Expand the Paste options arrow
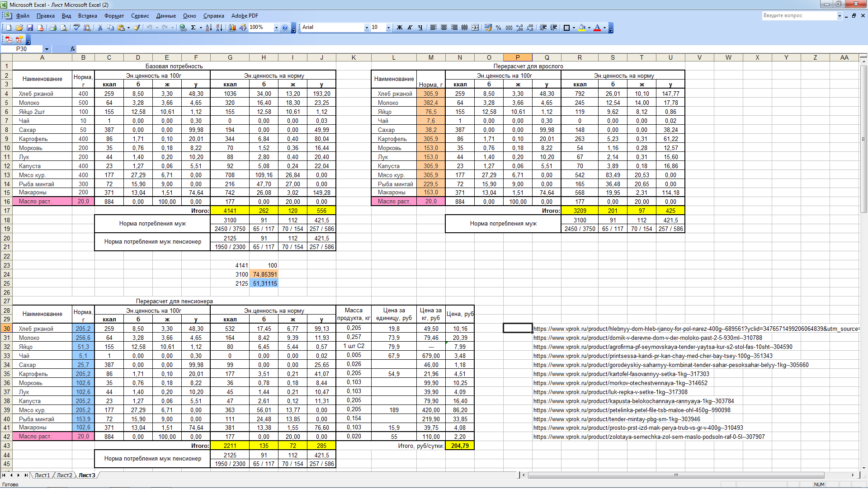This screenshot has width=868, height=489. click(128, 28)
